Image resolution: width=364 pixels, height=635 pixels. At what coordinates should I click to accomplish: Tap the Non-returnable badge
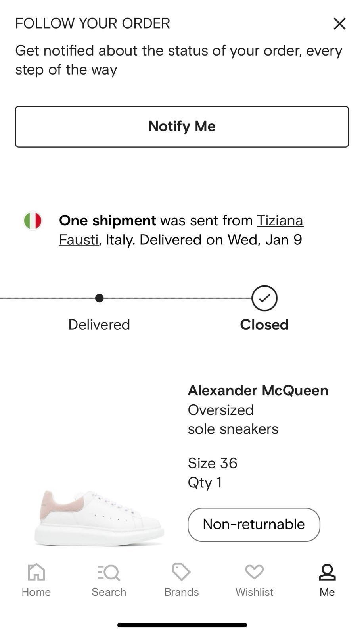[x=254, y=525]
